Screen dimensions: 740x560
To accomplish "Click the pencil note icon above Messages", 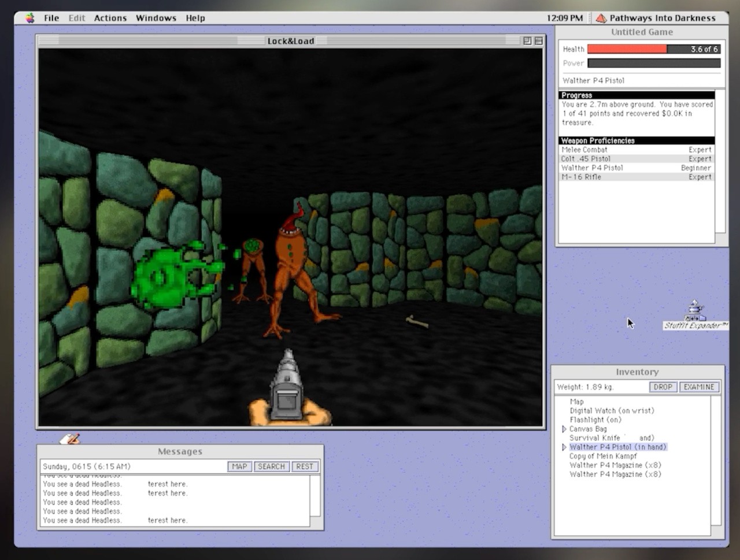I will [x=71, y=439].
